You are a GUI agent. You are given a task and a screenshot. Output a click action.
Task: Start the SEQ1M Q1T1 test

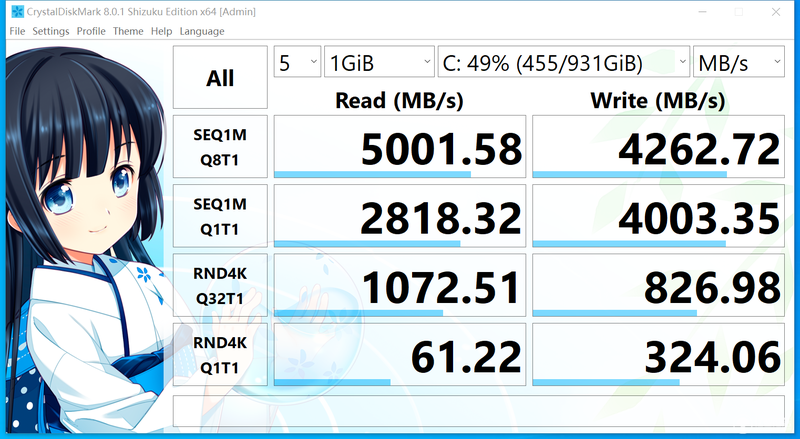point(220,216)
